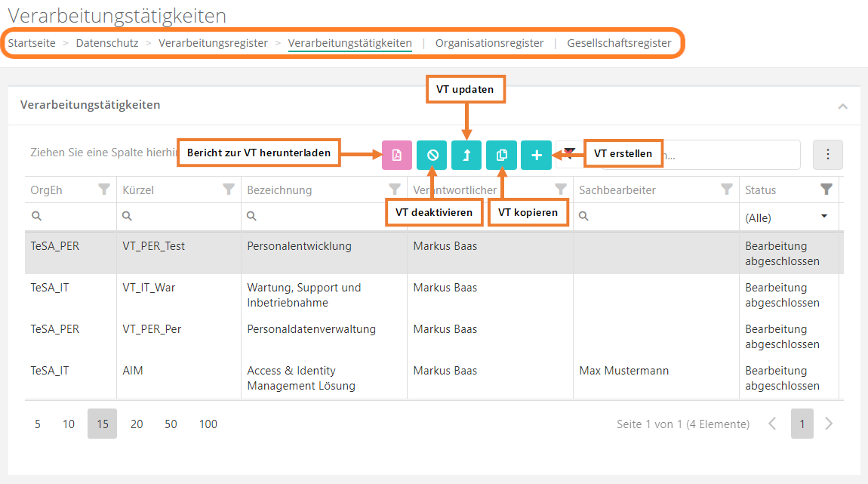
Task: Switch to the Organisationsregister tab
Action: [x=489, y=43]
